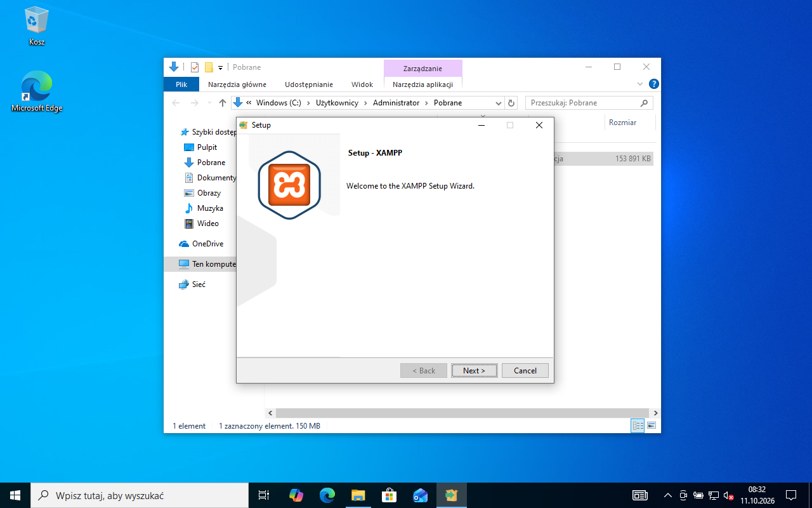
Task: Open Quick Access toolbar customize dropdown
Action: click(221, 67)
